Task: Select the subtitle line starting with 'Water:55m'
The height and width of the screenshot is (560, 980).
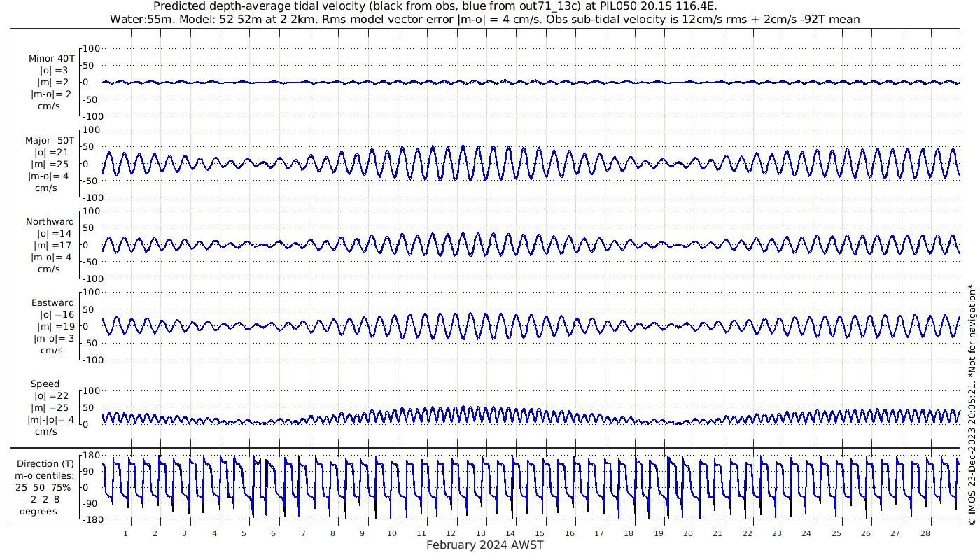Action: point(485,19)
